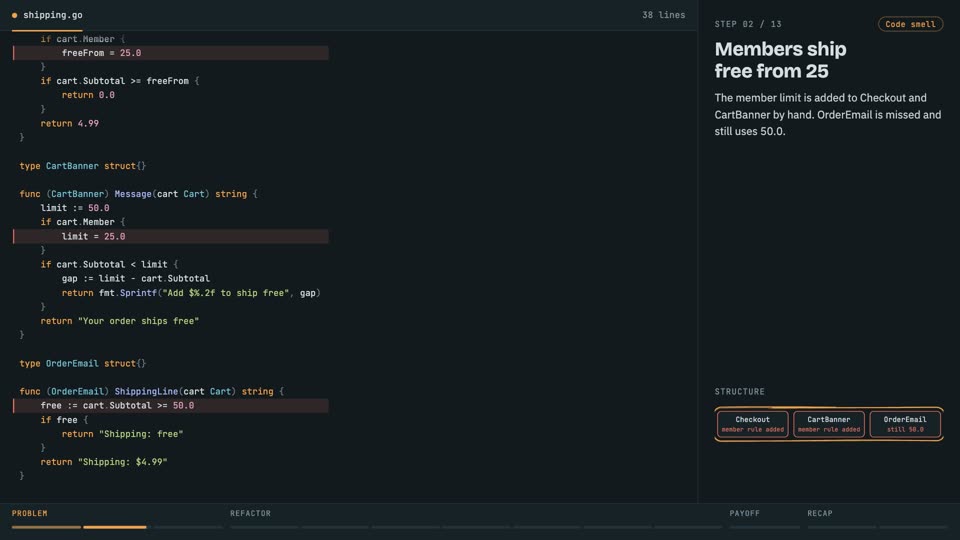Click the heading "Members ship free from 25"
This screenshot has width=960, height=540.
click(780, 60)
